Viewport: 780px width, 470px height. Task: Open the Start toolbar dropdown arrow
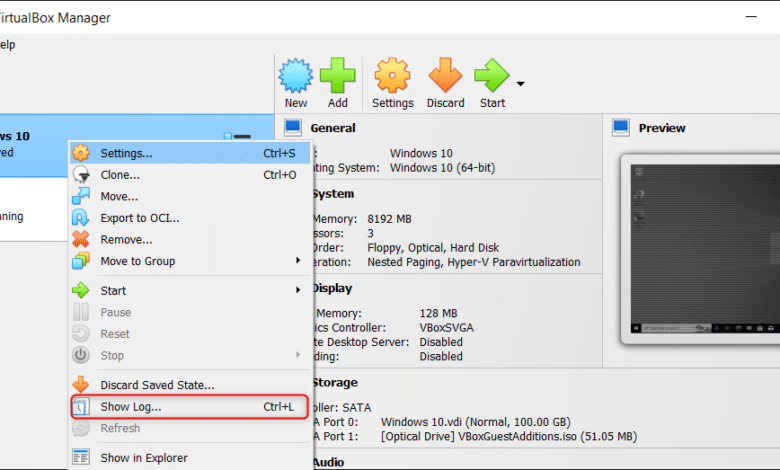coord(520,84)
